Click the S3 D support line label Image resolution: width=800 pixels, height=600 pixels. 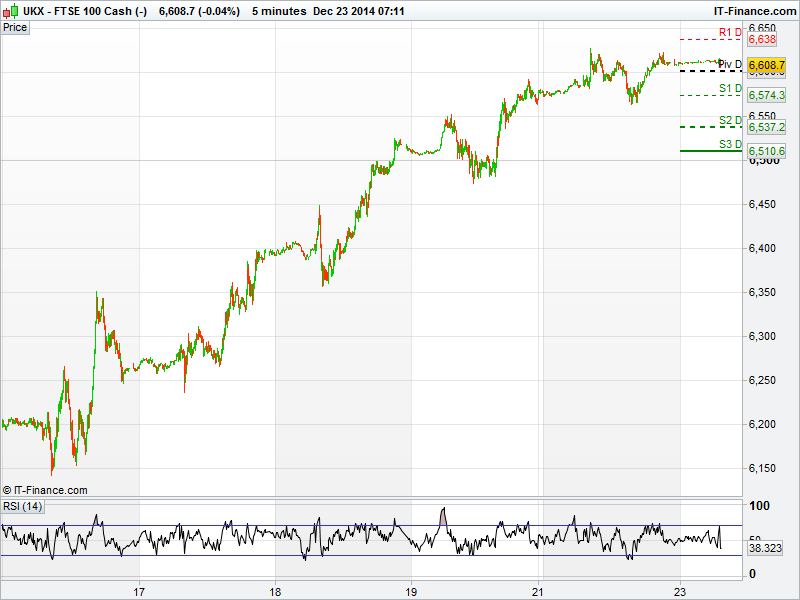(x=730, y=144)
